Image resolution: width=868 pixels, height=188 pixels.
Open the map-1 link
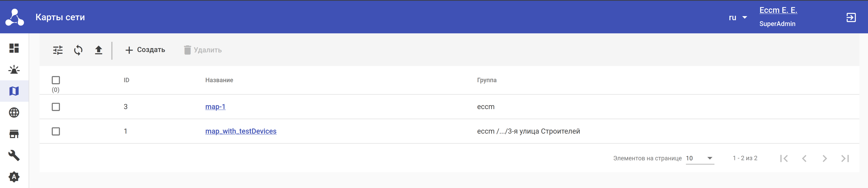215,107
